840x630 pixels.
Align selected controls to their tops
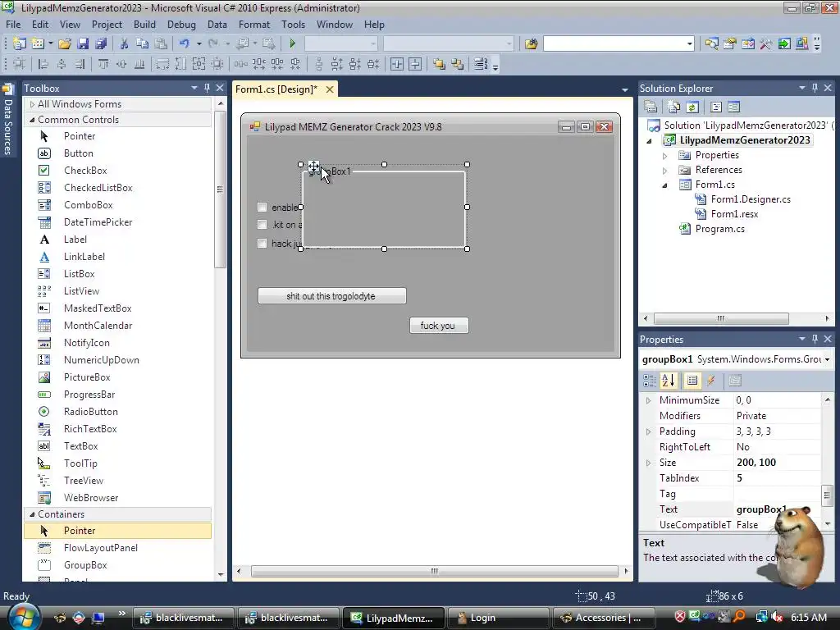103,64
